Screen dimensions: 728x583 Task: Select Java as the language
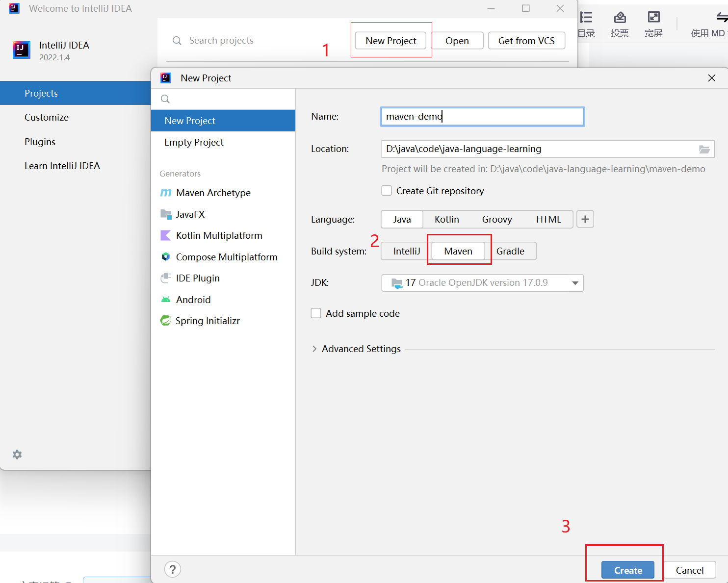[402, 219]
